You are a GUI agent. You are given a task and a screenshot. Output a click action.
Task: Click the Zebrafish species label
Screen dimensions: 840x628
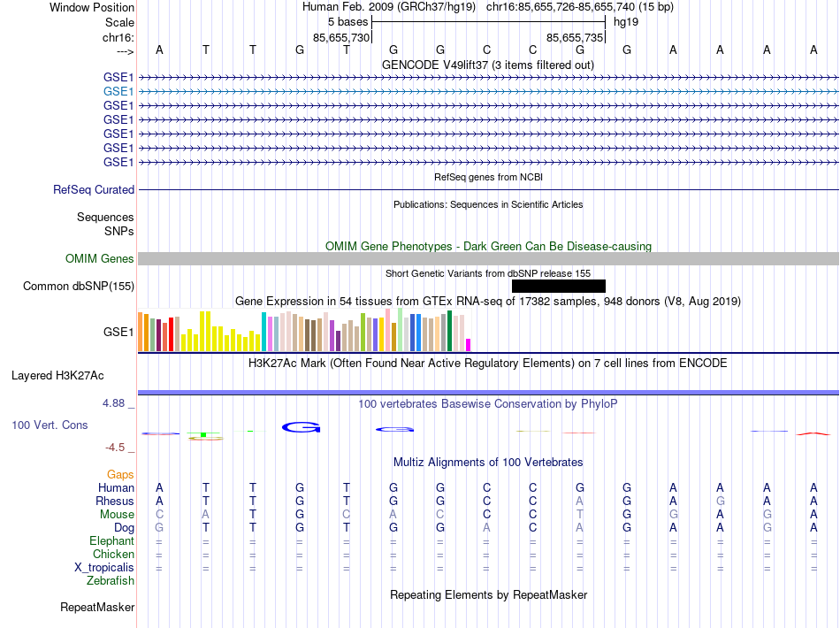pos(111,580)
